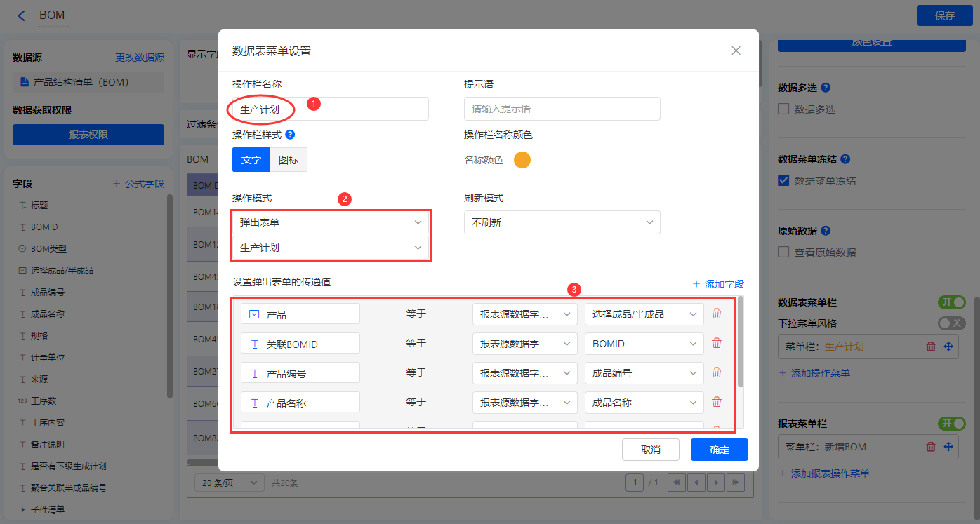Open the 弹出表单 operation mode dropdown
The width and height of the screenshot is (980, 524).
331,222
